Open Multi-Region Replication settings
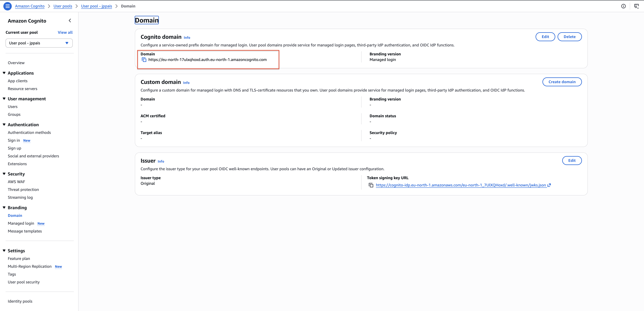The width and height of the screenshot is (644, 311). (29, 266)
